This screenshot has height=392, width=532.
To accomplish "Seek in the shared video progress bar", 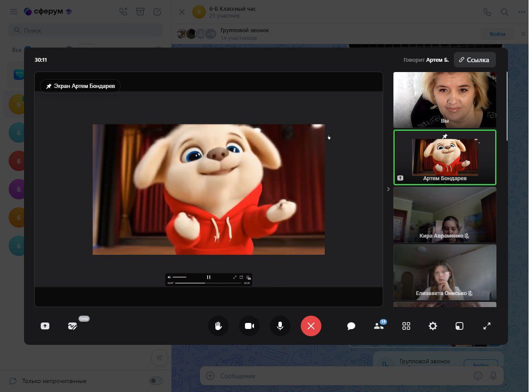I will point(208,283).
